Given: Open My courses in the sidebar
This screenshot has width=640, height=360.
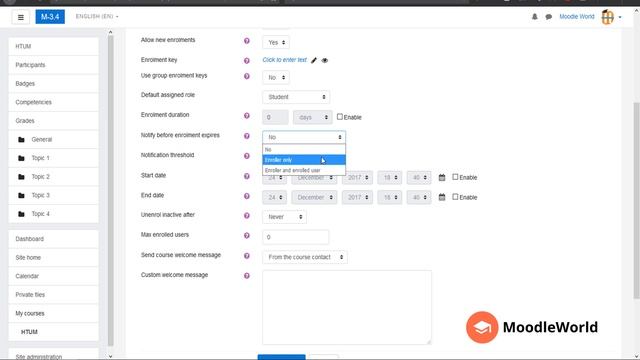Looking at the screenshot, I should [53, 313].
